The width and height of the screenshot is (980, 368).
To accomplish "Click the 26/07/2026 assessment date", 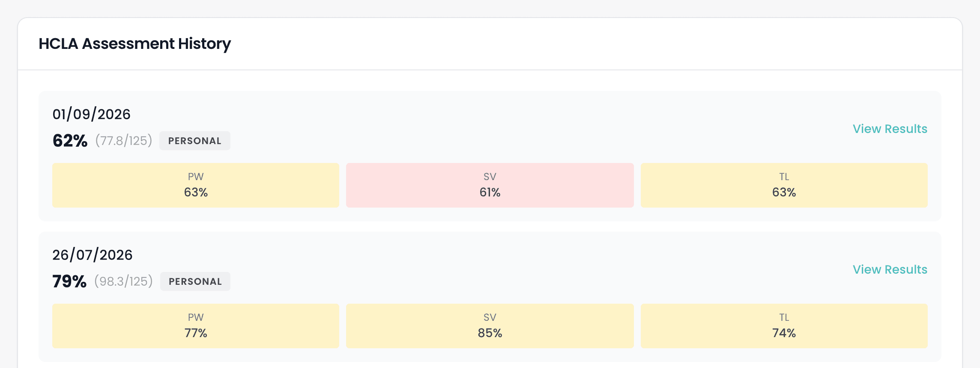I will coord(93,255).
